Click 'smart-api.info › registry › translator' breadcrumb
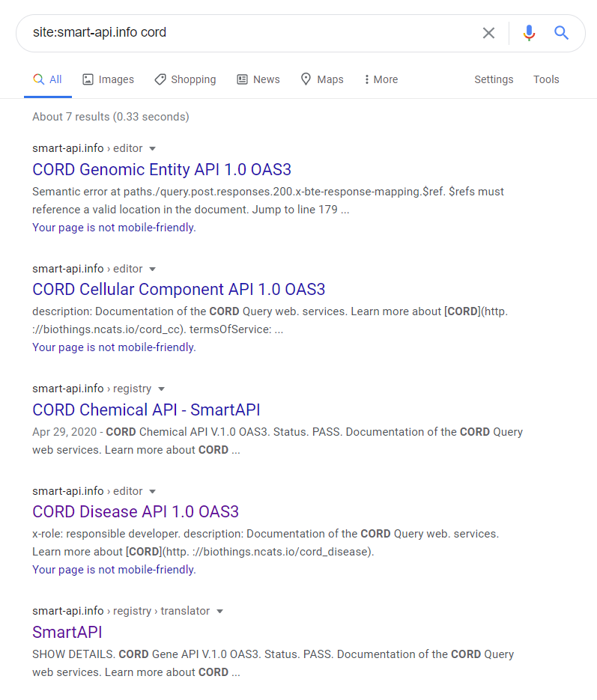Viewport: 597px width, 700px height. [x=121, y=611]
